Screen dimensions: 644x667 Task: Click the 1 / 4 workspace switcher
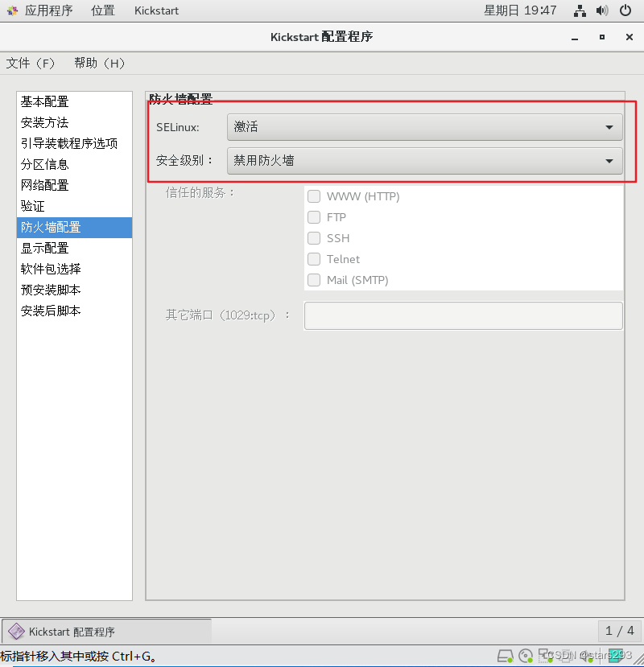619,631
